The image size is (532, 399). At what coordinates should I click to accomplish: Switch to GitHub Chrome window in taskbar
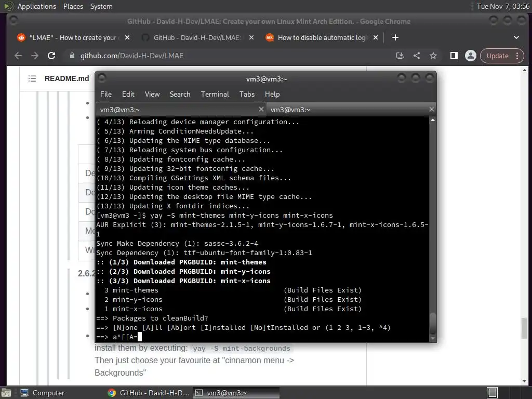(x=149, y=393)
